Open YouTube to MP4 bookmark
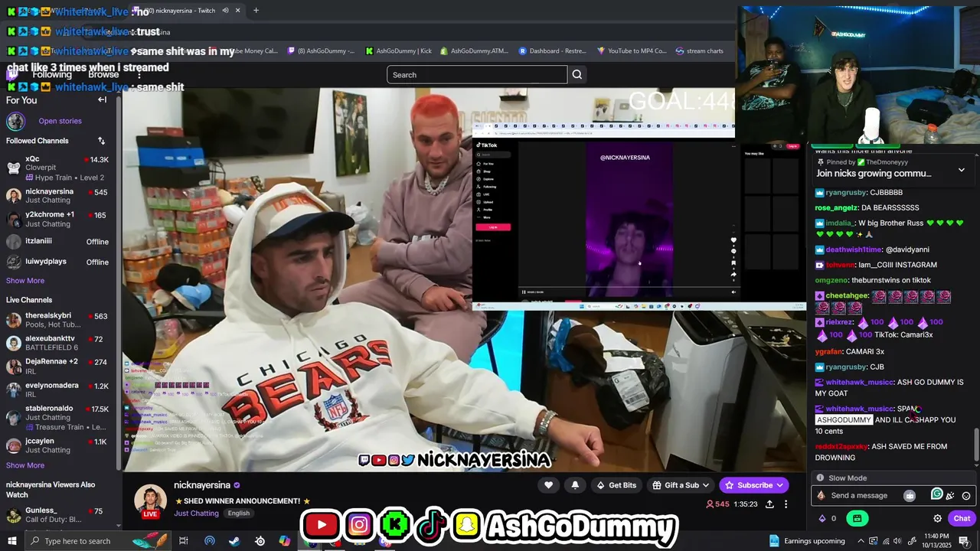The height and width of the screenshot is (551, 980). pyautogui.click(x=632, y=51)
